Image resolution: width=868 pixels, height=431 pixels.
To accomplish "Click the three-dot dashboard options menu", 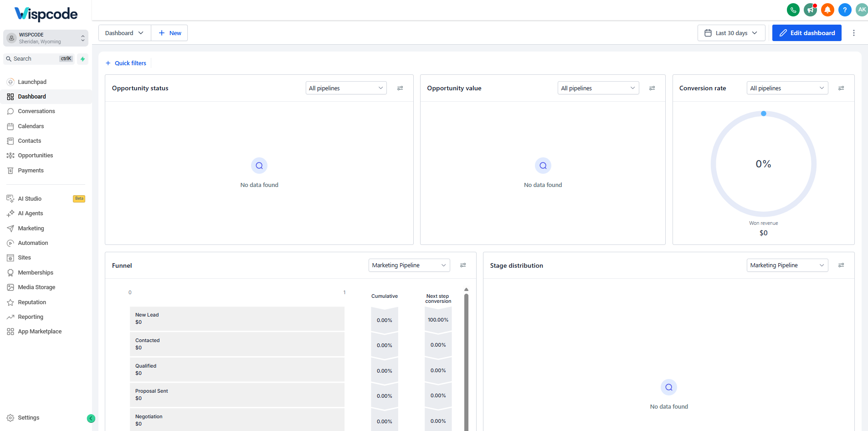I will tap(854, 33).
